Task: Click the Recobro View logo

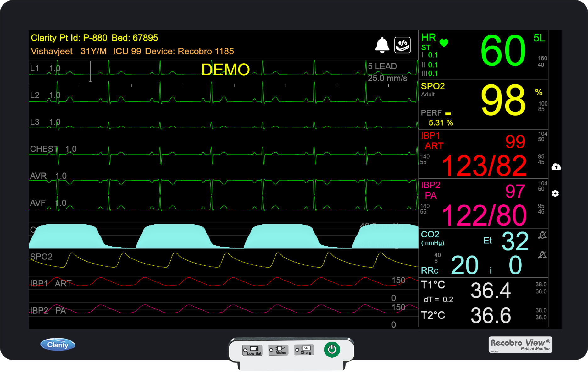Action: point(520,345)
